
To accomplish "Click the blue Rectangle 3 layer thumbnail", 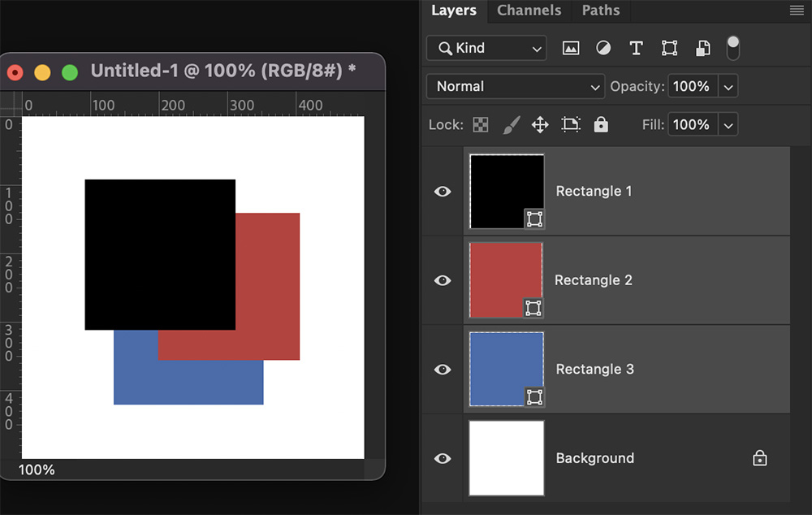I will (x=507, y=370).
